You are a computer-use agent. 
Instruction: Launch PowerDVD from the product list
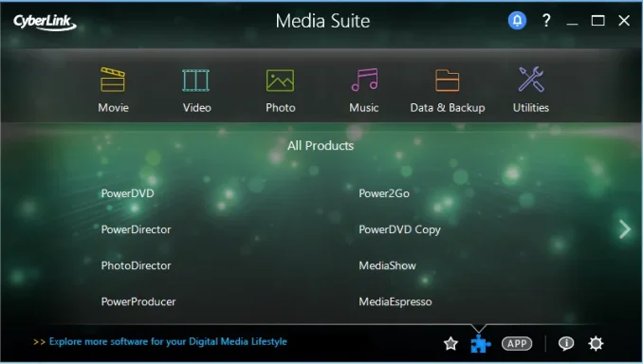[x=127, y=193]
